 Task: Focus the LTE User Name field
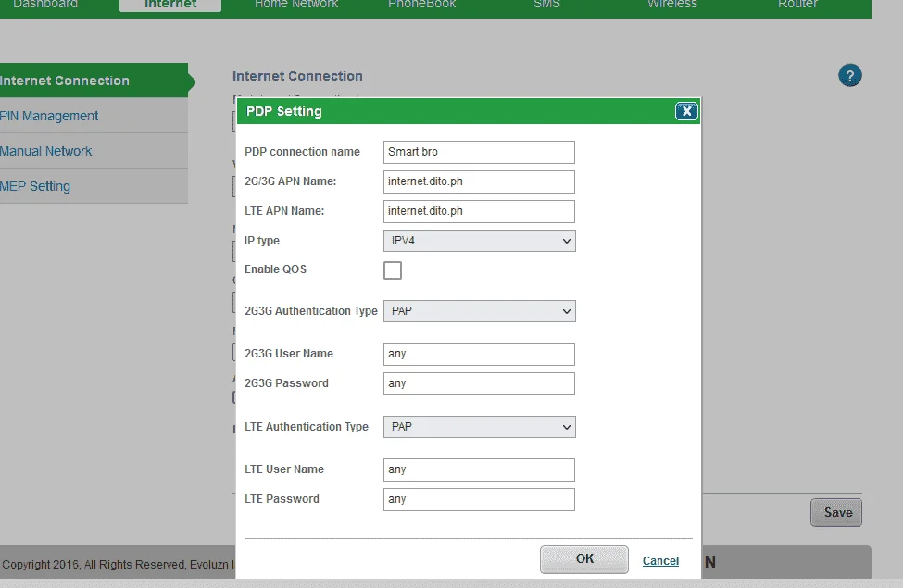point(479,469)
